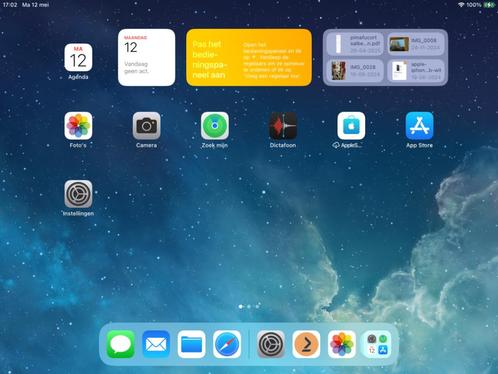Viewport: 498px width, 374px height.
Task: Open the App Library folder in dock
Action: point(377,344)
